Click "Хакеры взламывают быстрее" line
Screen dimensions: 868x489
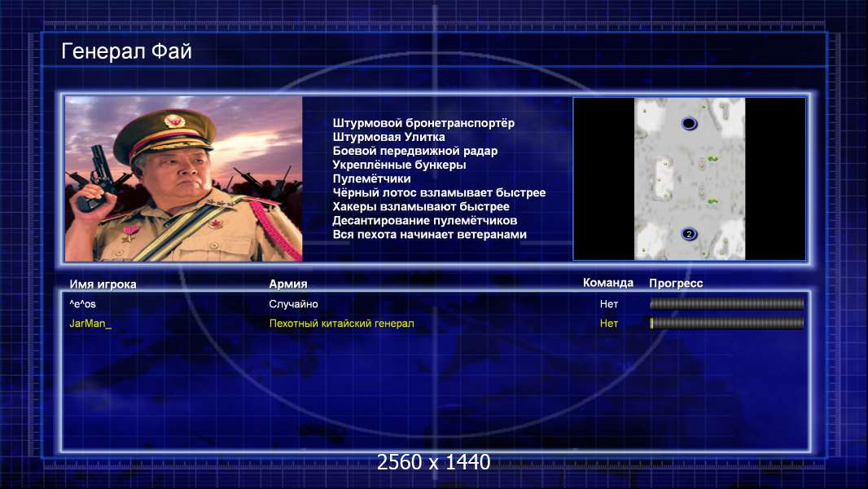[421, 206]
